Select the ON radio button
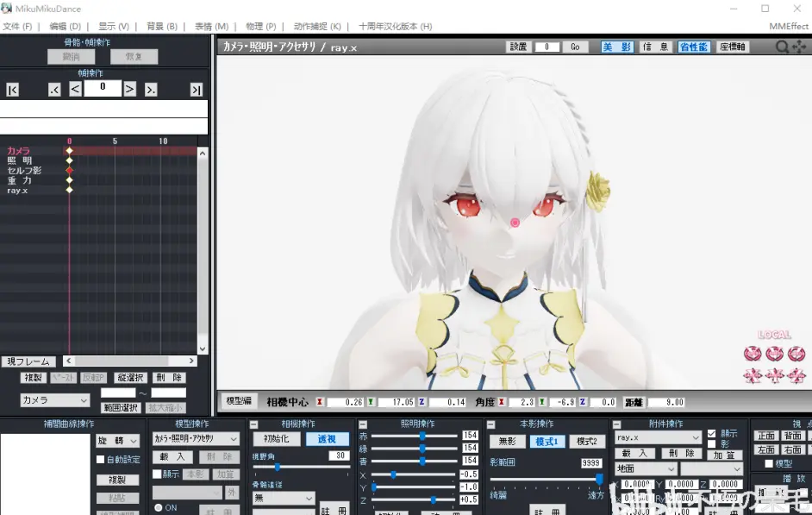Viewport: 812px width, 515px height. pos(159,508)
